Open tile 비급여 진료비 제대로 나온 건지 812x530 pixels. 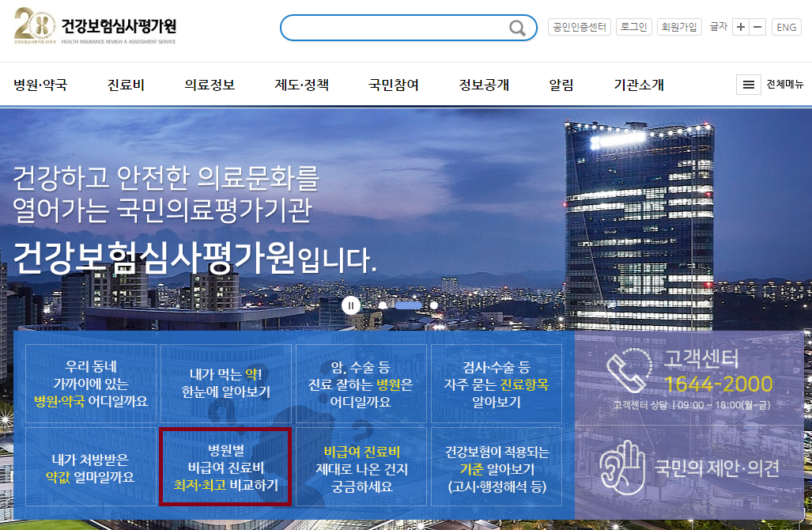click(361, 467)
